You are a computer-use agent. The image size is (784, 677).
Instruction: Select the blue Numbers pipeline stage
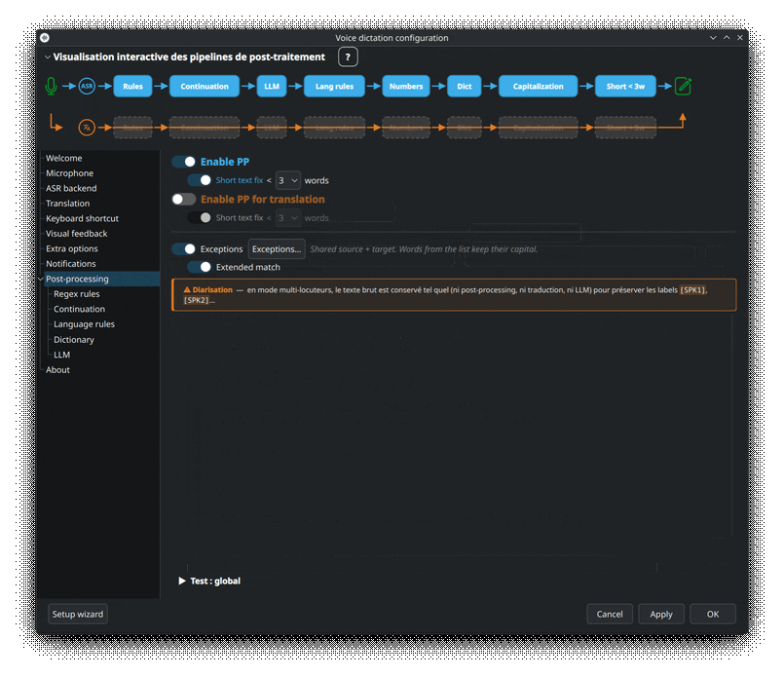pyautogui.click(x=406, y=86)
